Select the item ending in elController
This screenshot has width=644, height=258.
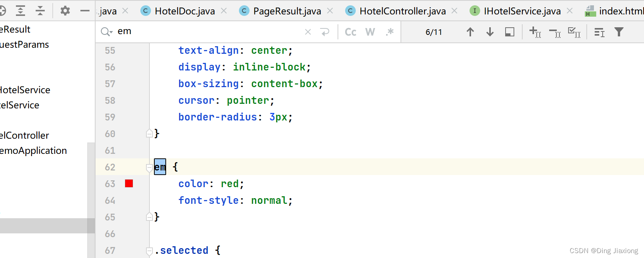pyautogui.click(x=25, y=135)
